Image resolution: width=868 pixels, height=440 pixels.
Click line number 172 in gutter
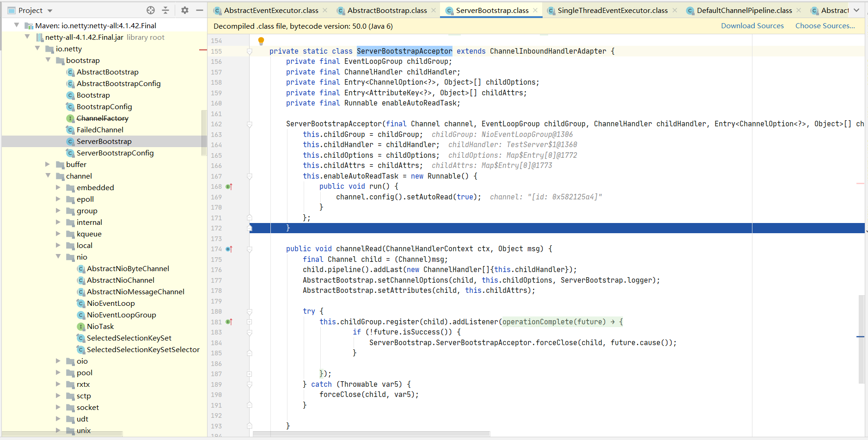216,228
